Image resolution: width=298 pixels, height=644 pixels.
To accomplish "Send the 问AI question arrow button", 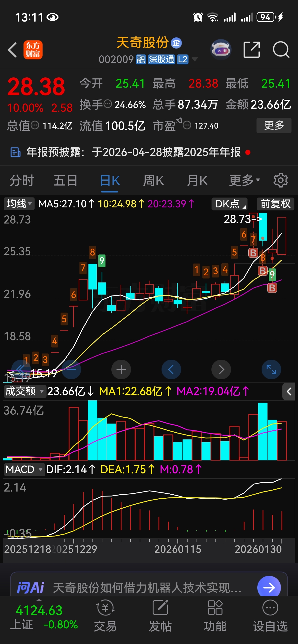I will tap(269, 587).
